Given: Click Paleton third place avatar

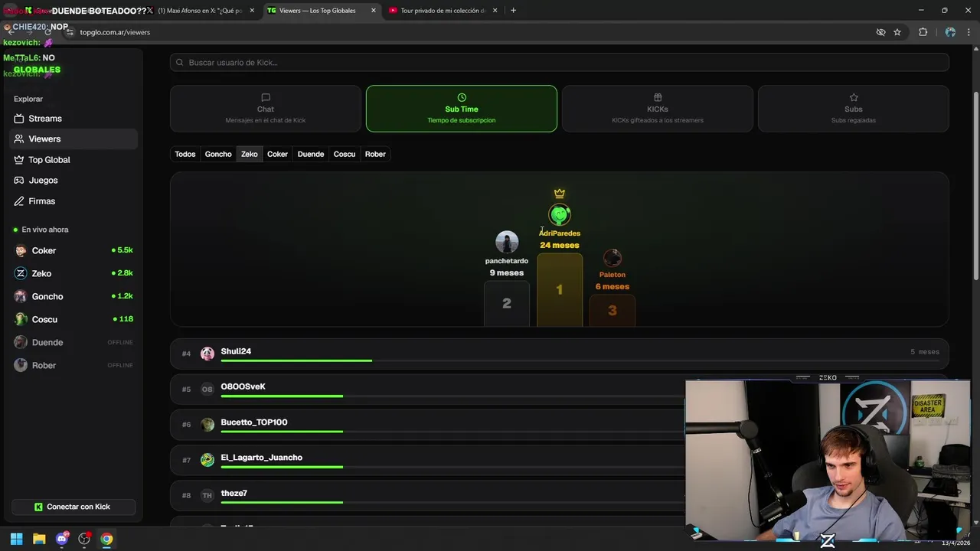Looking at the screenshot, I should point(612,258).
